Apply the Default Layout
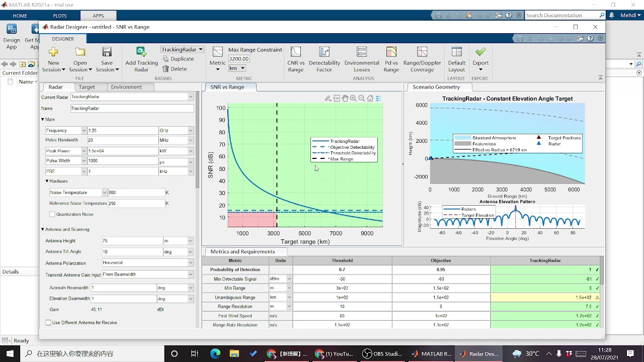644x362 pixels. pos(456,59)
